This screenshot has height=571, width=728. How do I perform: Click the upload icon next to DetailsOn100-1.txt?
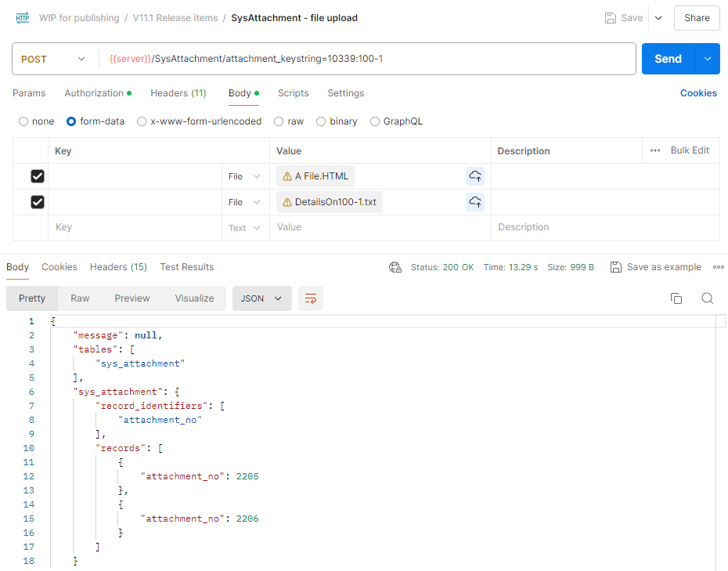click(x=475, y=202)
